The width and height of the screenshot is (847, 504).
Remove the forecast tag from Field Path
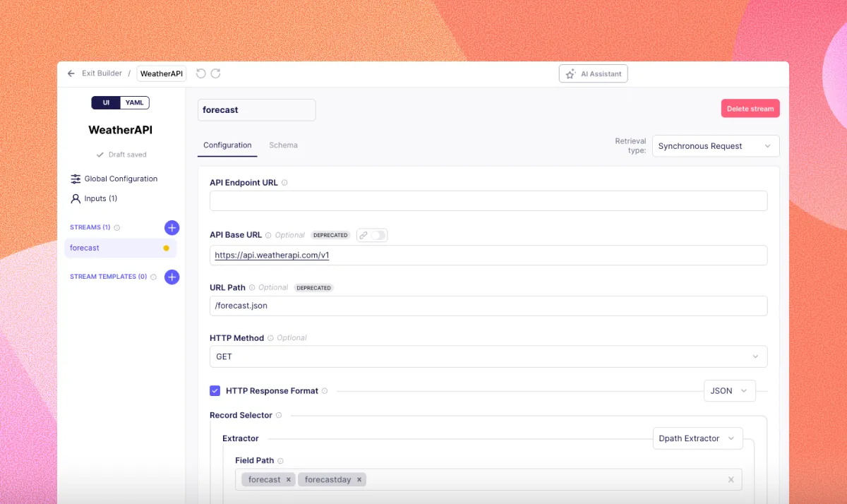point(288,479)
